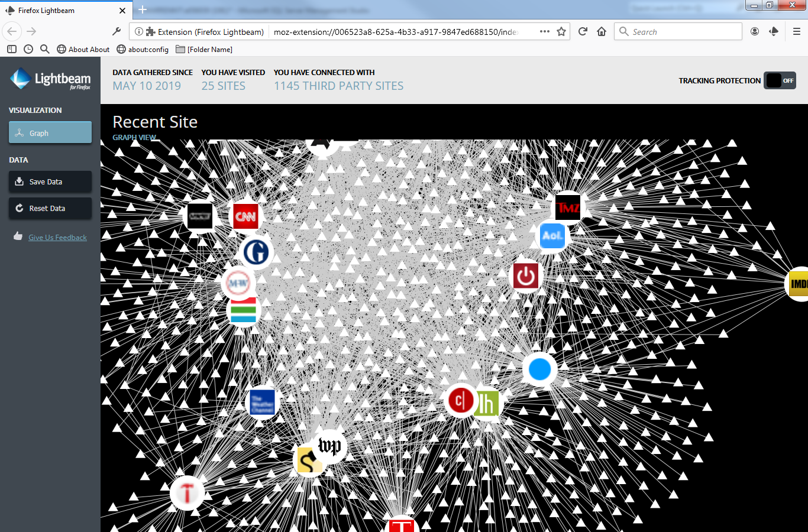Select the red green blue striped node
Image resolution: width=808 pixels, height=532 pixels.
point(243,310)
